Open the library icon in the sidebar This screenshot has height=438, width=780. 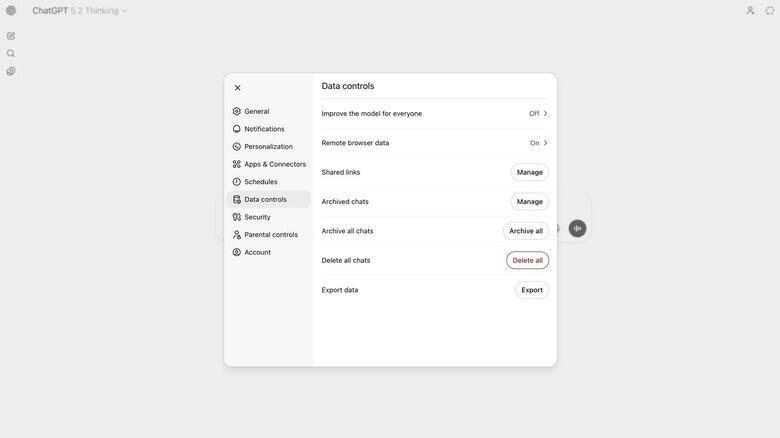click(x=11, y=72)
